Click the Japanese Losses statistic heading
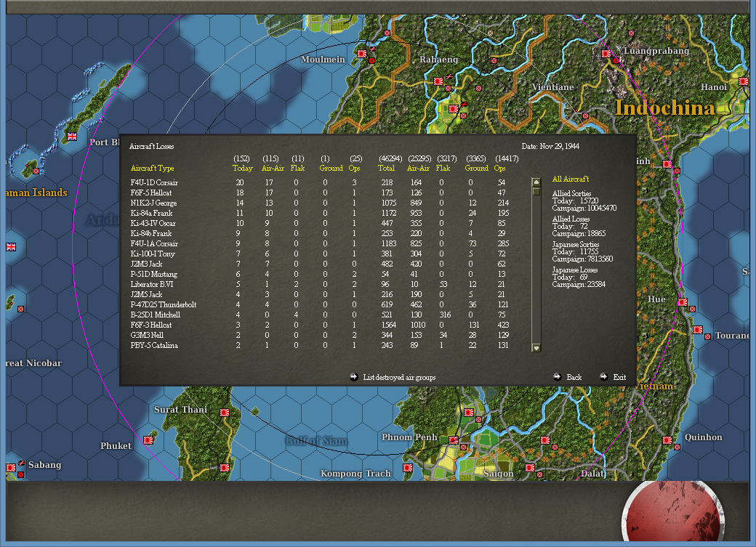The image size is (756, 547). click(x=575, y=270)
